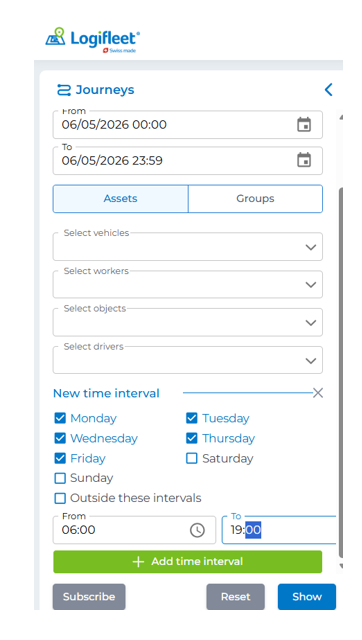Open the calendar for the To date
This screenshot has height=640, width=362.
pos(304,160)
